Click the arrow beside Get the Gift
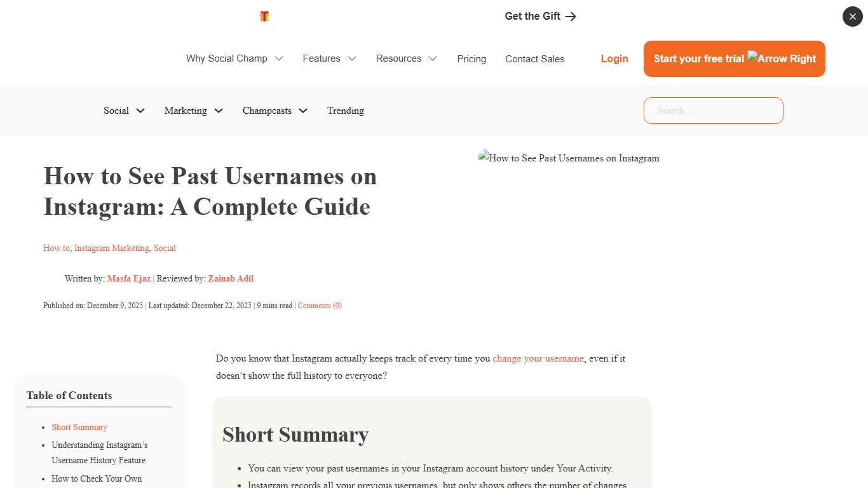This screenshot has width=868, height=488. pyautogui.click(x=571, y=16)
